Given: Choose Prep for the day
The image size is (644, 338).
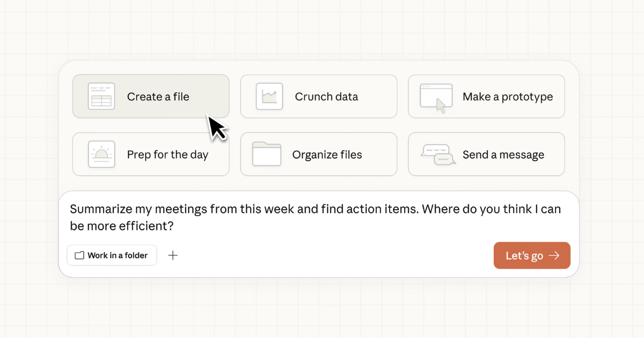Looking at the screenshot, I should (x=150, y=154).
